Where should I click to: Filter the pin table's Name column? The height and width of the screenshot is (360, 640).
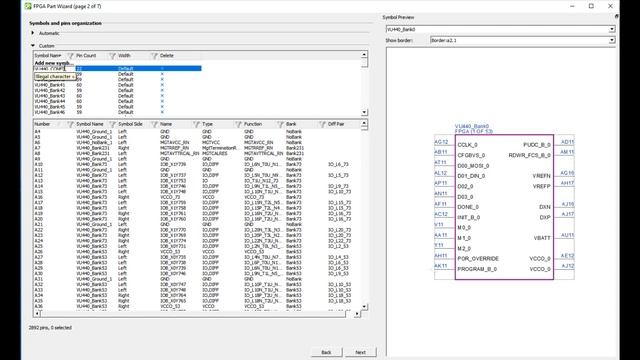tap(196, 124)
